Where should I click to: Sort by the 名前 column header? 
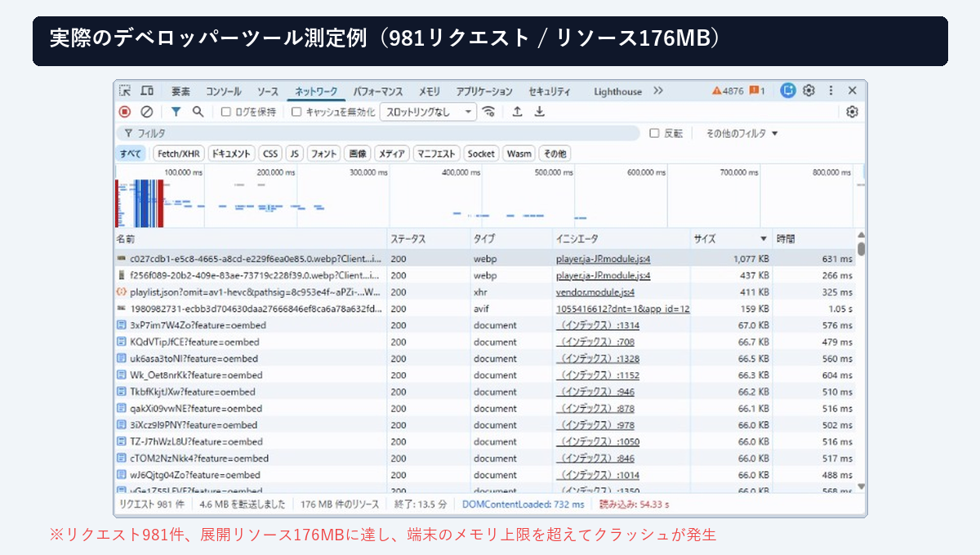251,239
